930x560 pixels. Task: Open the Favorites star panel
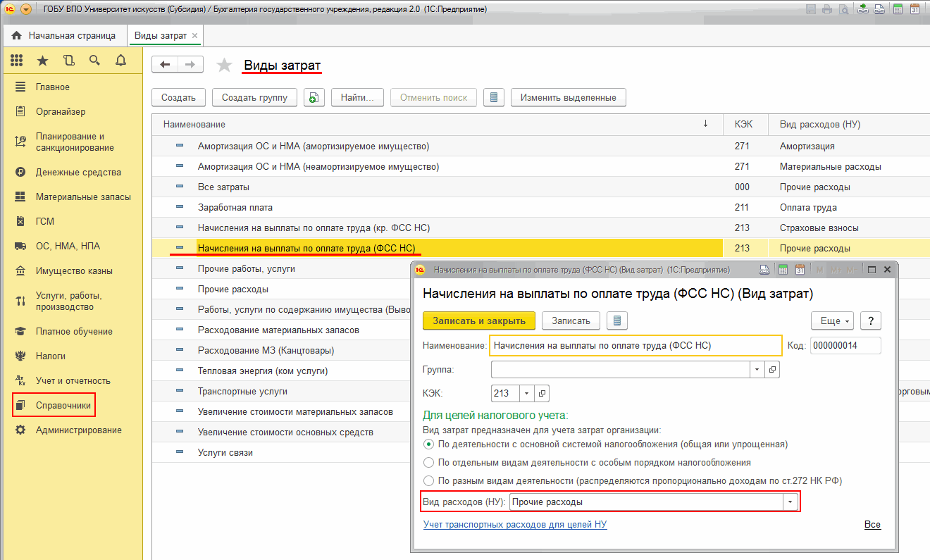pos(42,61)
